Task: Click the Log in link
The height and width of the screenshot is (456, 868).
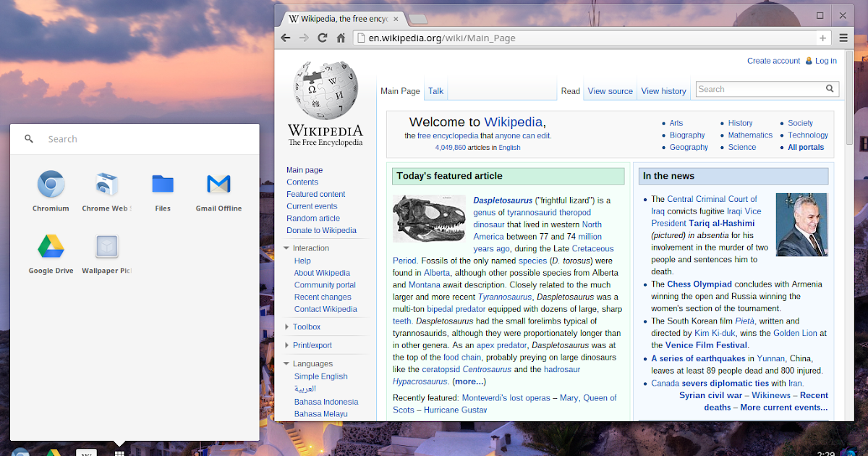Action: point(826,61)
